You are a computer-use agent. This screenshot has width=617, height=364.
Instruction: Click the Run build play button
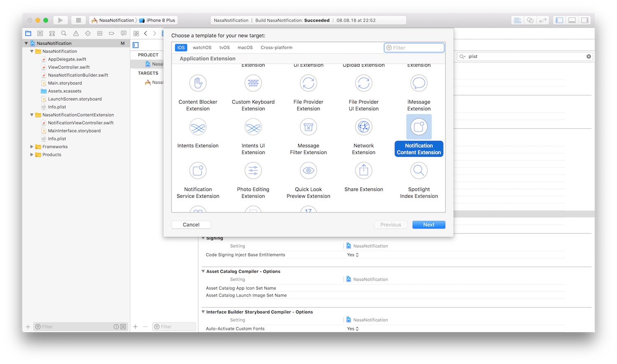click(x=60, y=20)
